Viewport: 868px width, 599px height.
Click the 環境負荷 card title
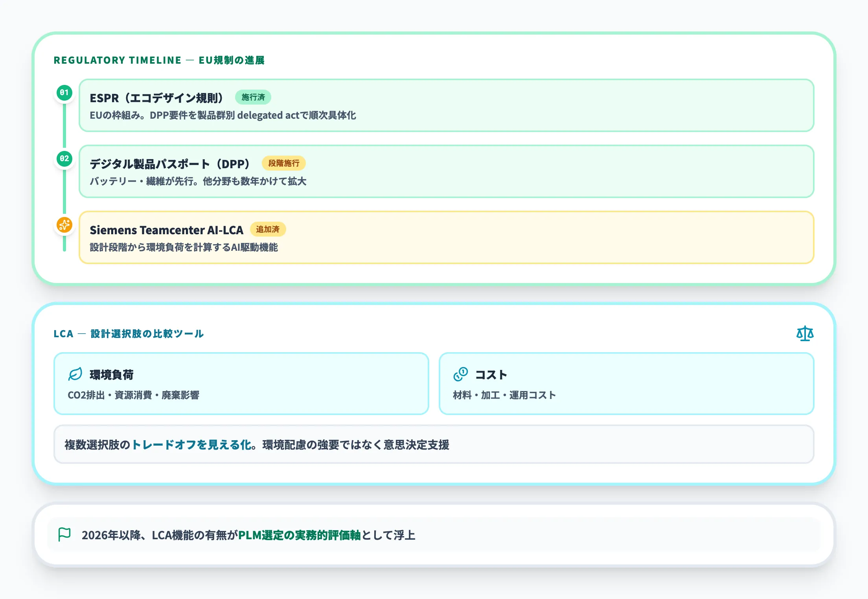(x=112, y=375)
